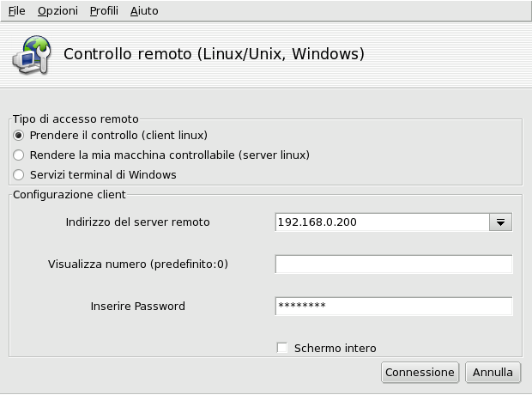The image size is (532, 395).
Task: Open the Opzioni menu
Action: click(x=57, y=11)
